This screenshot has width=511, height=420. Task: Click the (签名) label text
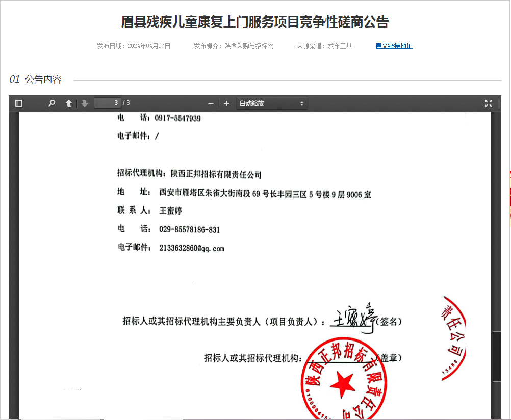tap(389, 322)
